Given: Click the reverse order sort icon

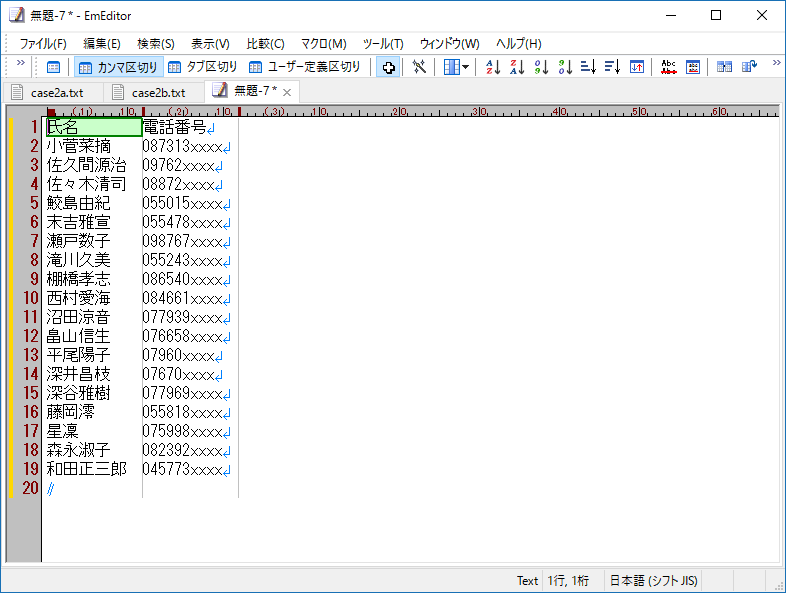Looking at the screenshot, I should point(637,67).
